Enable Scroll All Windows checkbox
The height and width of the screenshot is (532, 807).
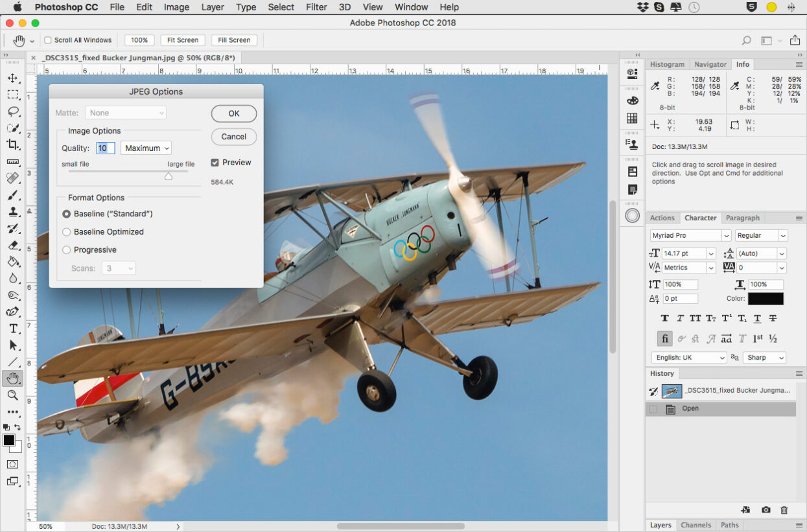pos(48,40)
